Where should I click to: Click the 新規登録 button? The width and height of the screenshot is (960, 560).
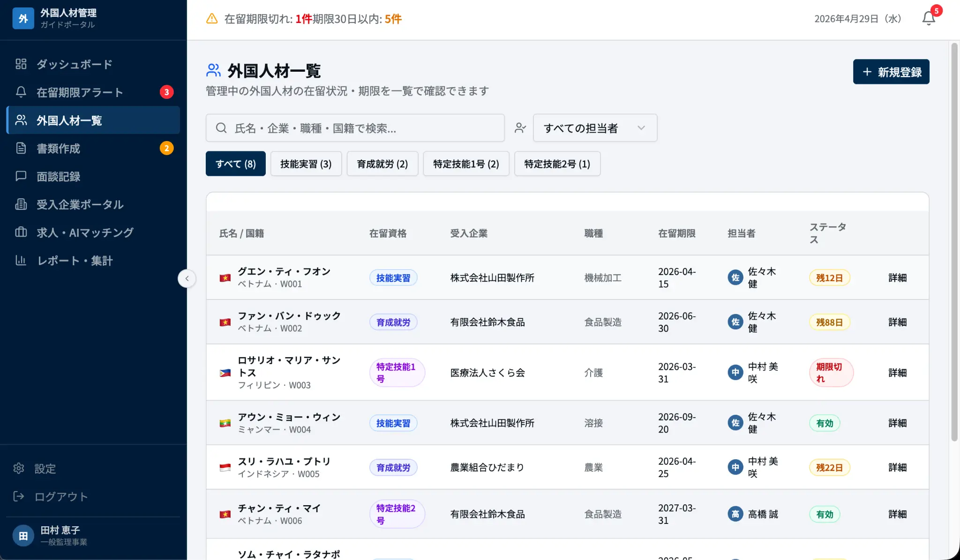coord(891,72)
